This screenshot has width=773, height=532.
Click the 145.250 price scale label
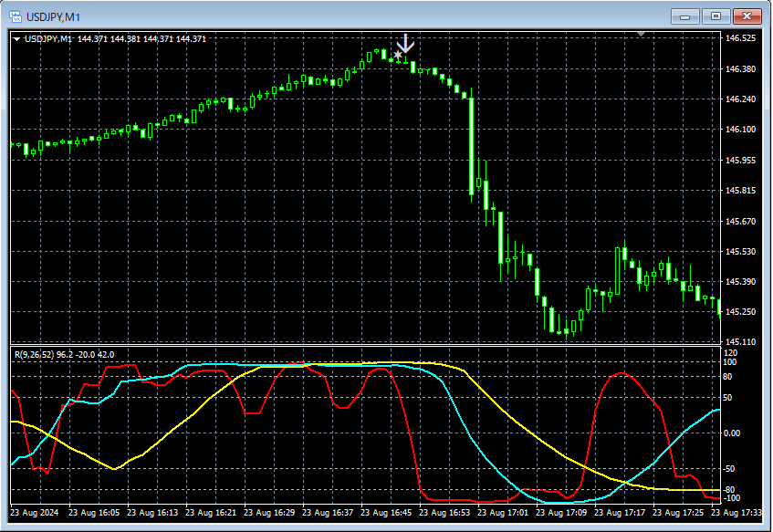click(740, 311)
